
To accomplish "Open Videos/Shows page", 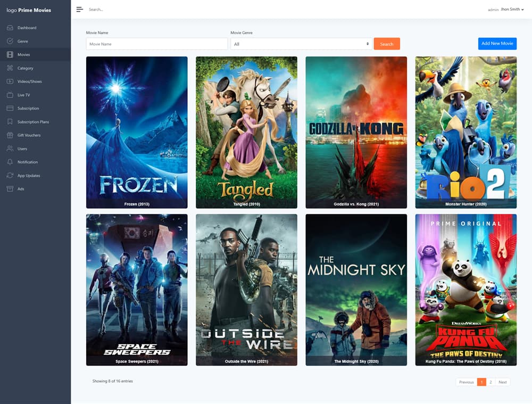I will [x=35, y=81].
